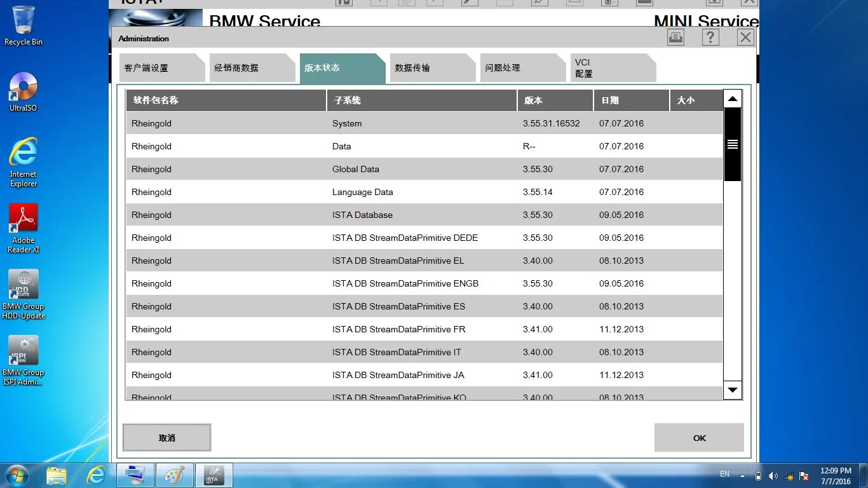Click the print icon in Administration

coord(675,37)
